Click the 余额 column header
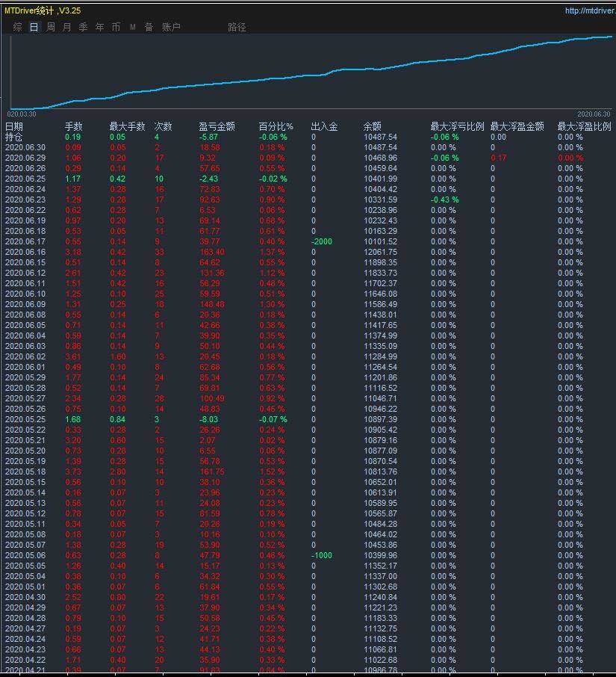 click(x=373, y=126)
